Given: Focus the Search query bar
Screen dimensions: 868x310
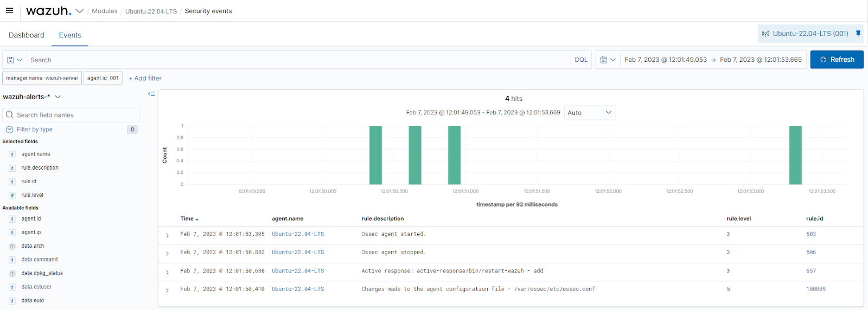Looking at the screenshot, I should [x=298, y=60].
